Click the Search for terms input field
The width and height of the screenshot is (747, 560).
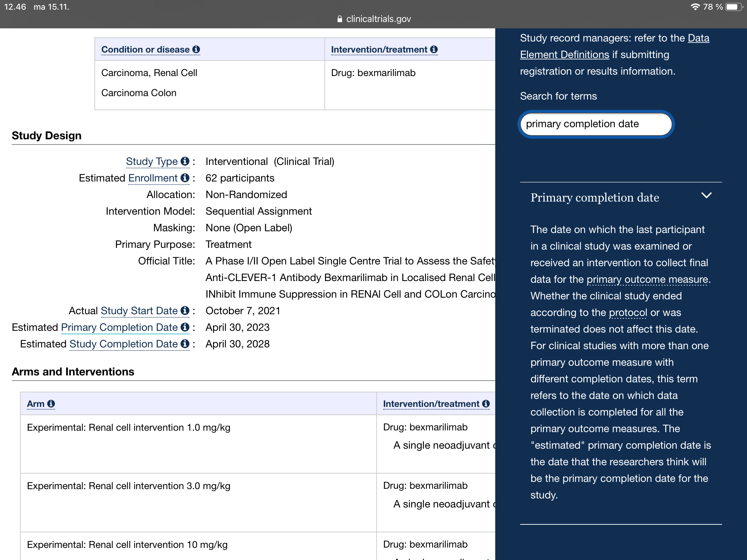pos(596,124)
